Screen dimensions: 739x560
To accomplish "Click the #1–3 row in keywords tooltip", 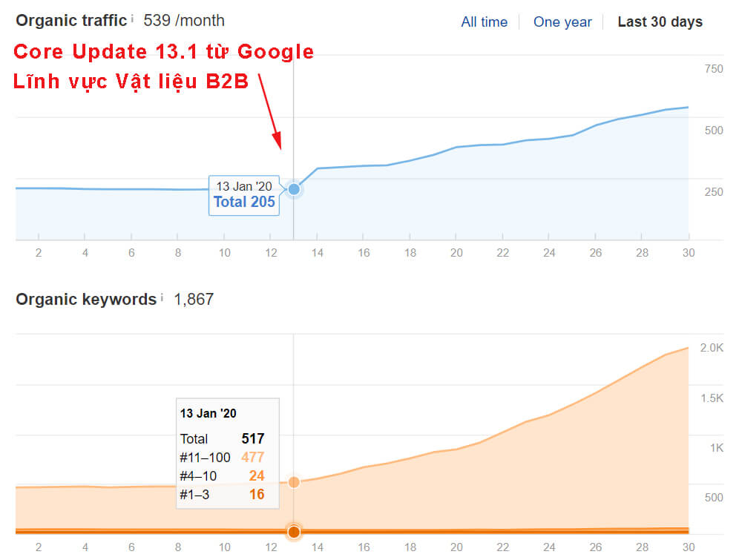I will 223,494.
